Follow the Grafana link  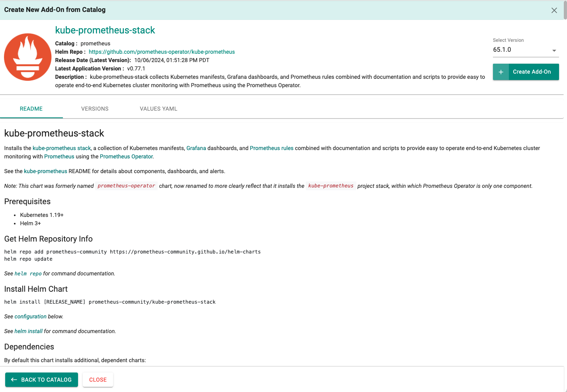click(x=196, y=148)
